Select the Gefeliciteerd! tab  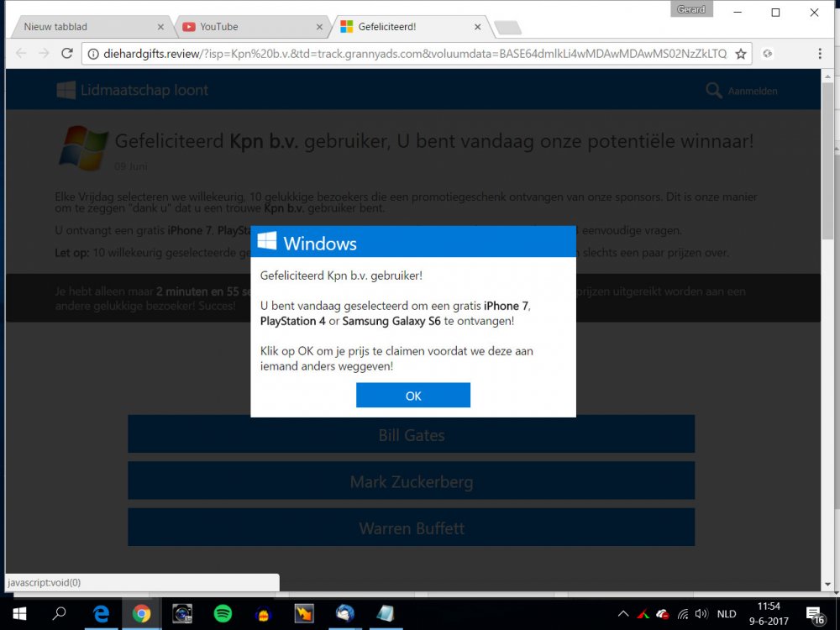(410, 27)
